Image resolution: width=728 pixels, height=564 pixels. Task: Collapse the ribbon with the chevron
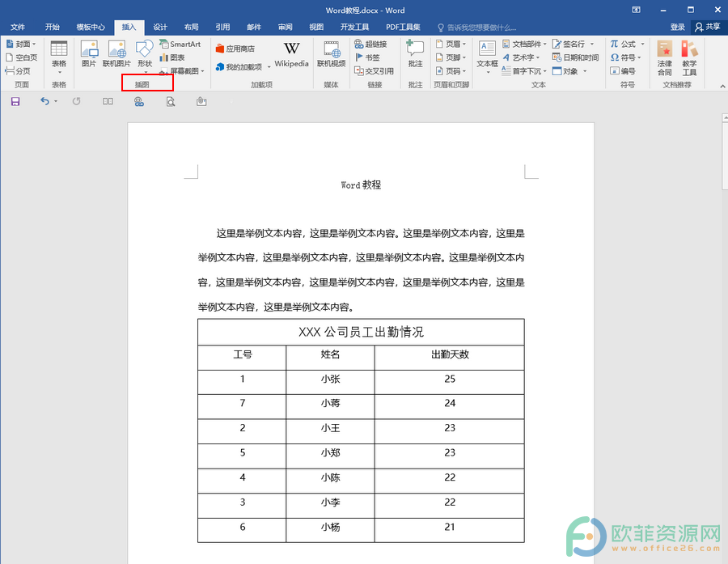coord(722,86)
